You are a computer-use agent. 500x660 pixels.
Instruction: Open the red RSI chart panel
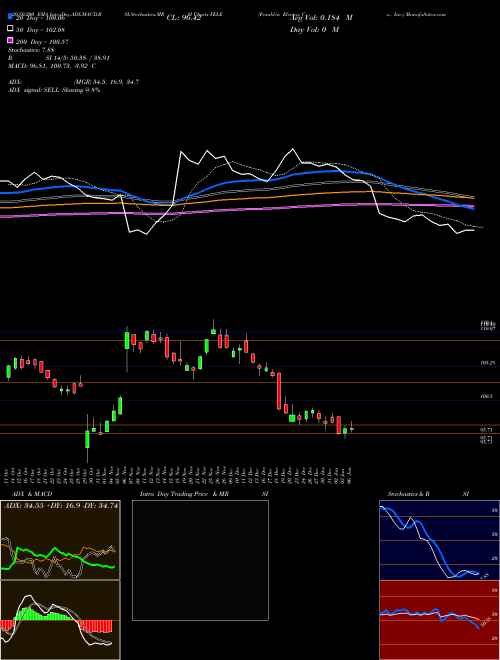(x=439, y=620)
